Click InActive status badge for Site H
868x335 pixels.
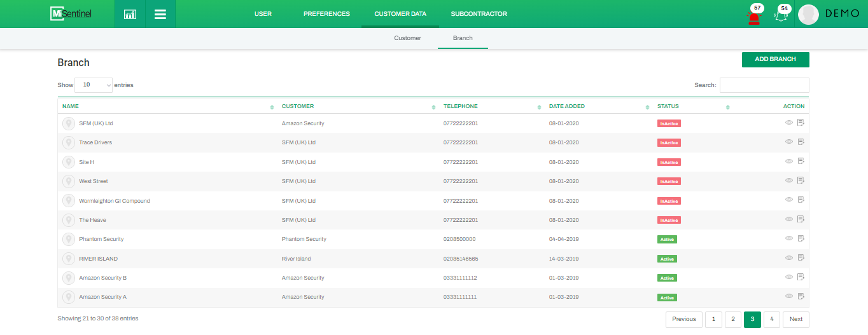click(x=669, y=162)
